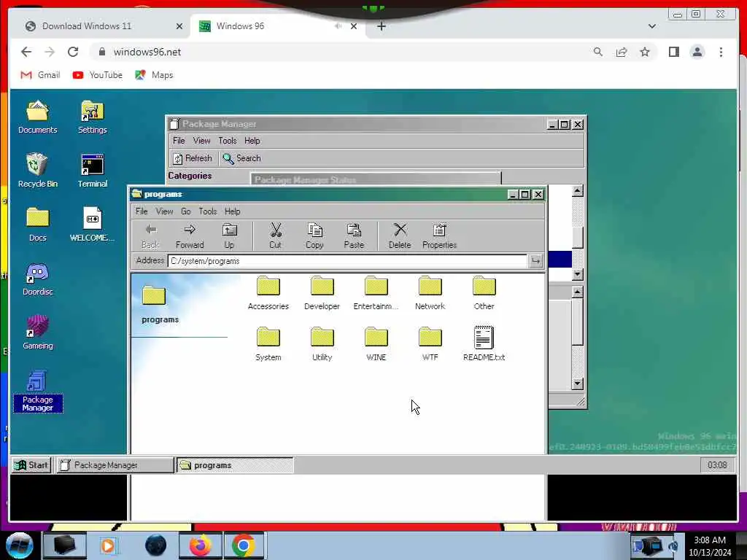This screenshot has height=560, width=747.
Task: Open the Help menu in programs window
Action: pyautogui.click(x=233, y=211)
